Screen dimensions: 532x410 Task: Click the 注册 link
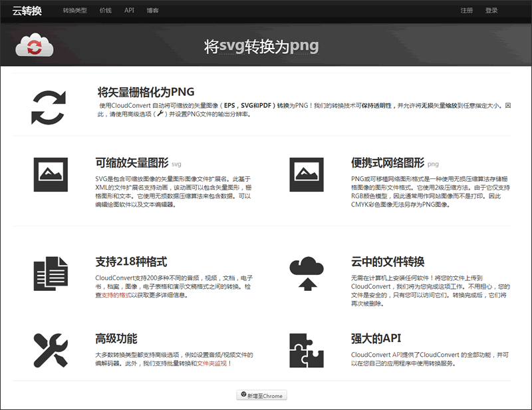click(x=466, y=10)
